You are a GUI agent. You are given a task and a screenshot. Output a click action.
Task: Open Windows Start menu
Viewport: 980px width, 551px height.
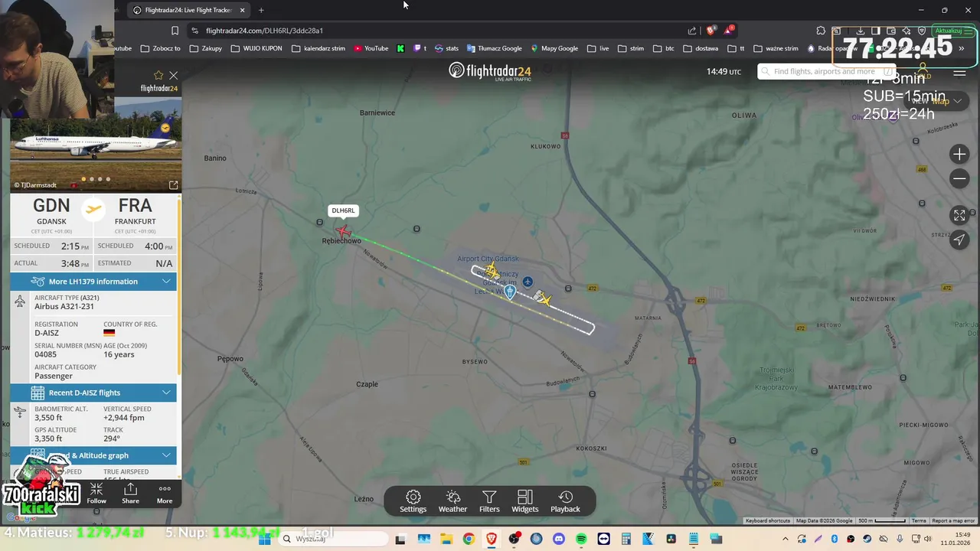click(265, 539)
